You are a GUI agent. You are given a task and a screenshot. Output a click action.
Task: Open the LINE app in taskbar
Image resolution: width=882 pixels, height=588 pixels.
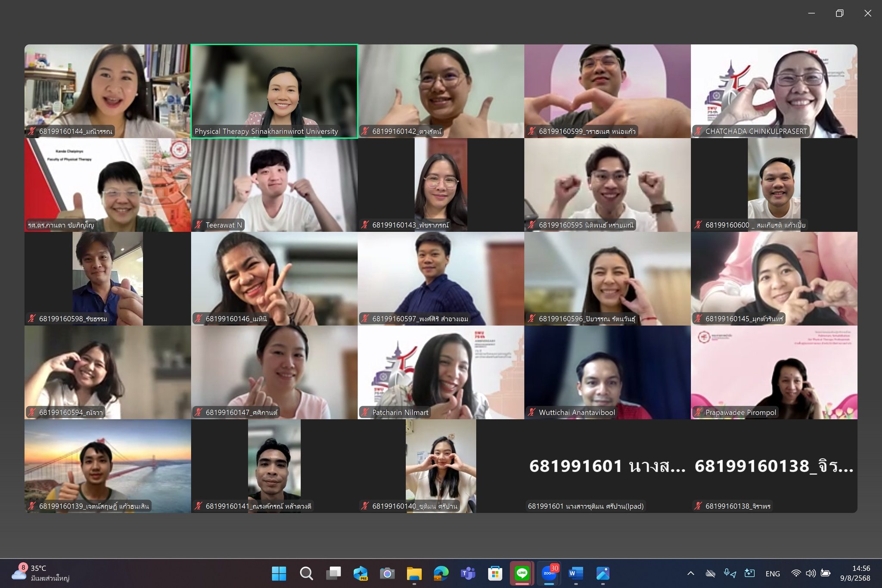click(522, 573)
